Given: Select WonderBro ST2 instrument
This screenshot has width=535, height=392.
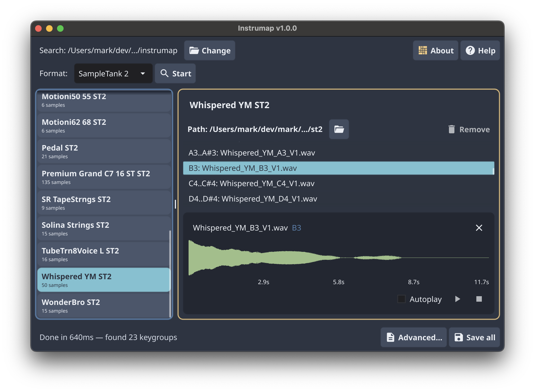Looking at the screenshot, I should coord(104,306).
